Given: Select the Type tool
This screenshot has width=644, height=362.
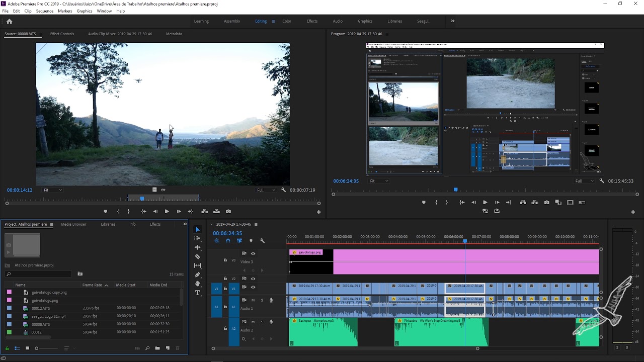Looking at the screenshot, I should tap(198, 293).
